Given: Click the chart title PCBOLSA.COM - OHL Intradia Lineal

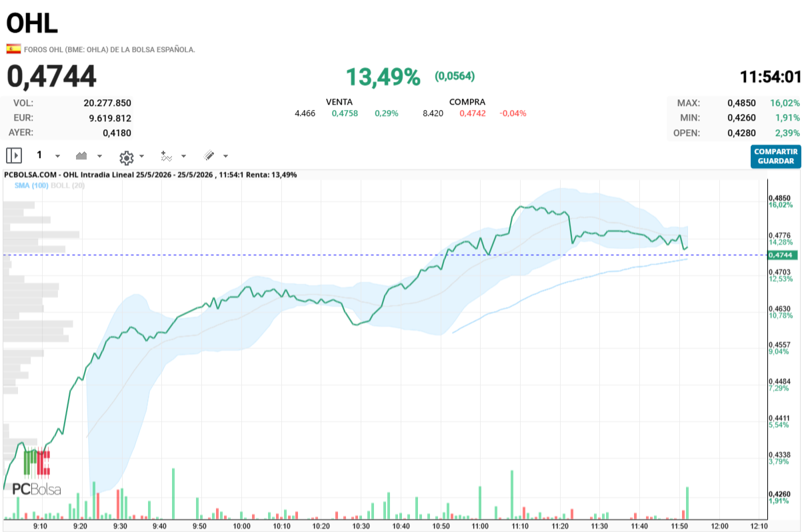Looking at the screenshot, I should click(x=69, y=175).
